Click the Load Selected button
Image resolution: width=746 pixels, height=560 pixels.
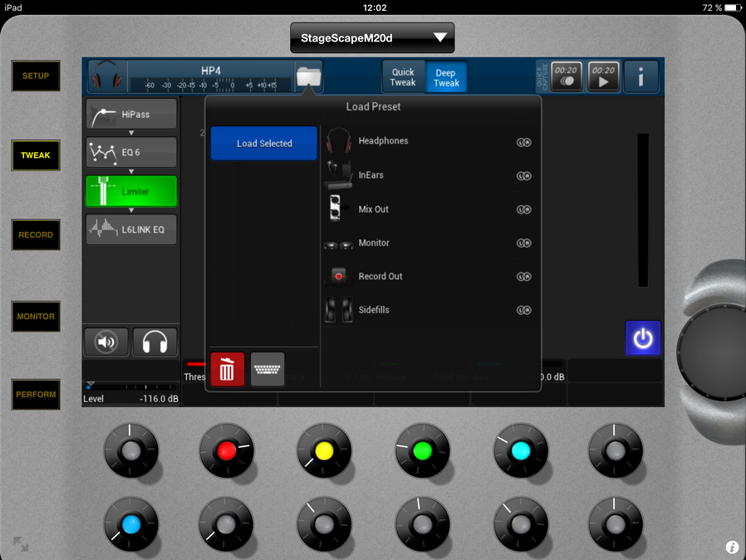[264, 143]
